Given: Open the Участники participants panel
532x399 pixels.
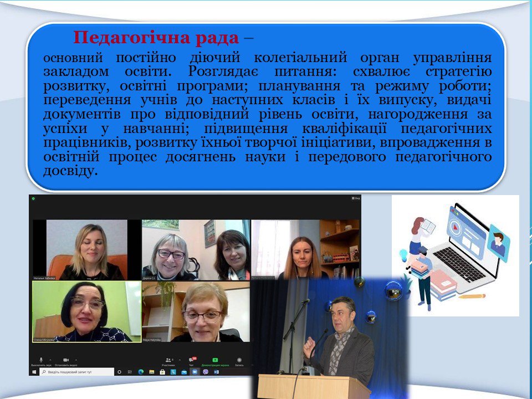Looking at the screenshot, I should 168,362.
